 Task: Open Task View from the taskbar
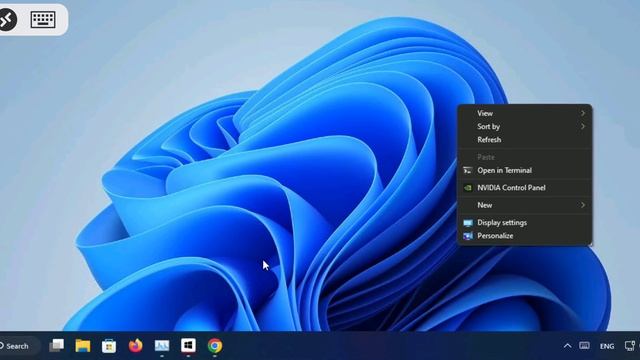coord(56,346)
